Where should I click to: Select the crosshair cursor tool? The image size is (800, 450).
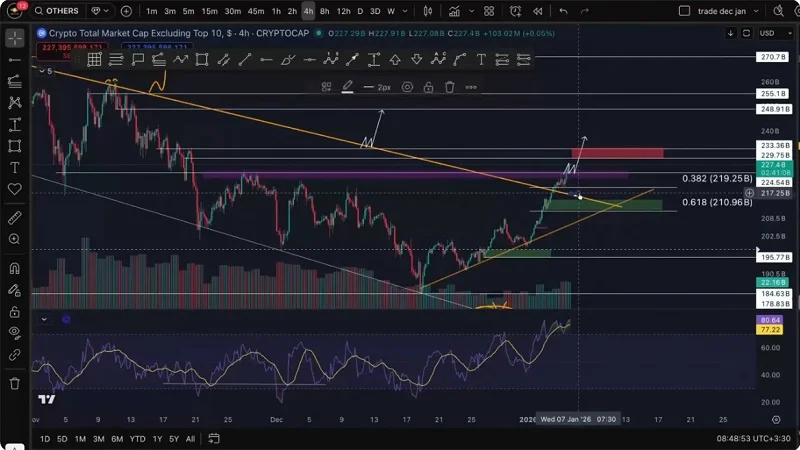15,39
